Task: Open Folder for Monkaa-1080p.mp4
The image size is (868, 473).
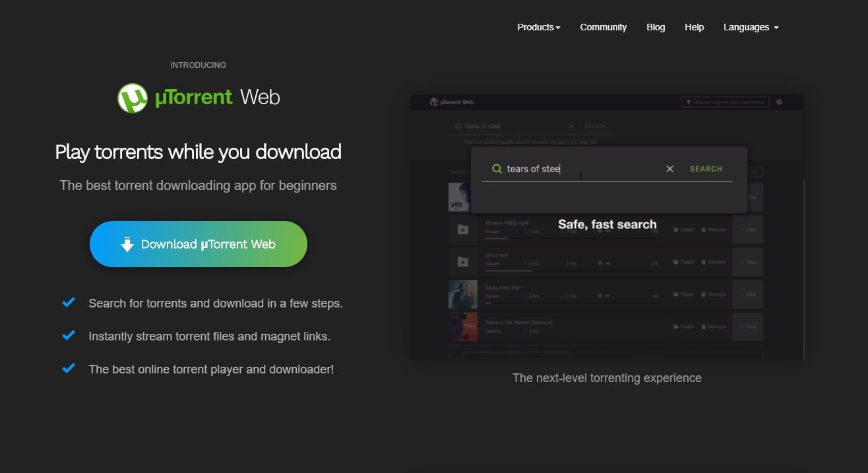Action: [683, 230]
